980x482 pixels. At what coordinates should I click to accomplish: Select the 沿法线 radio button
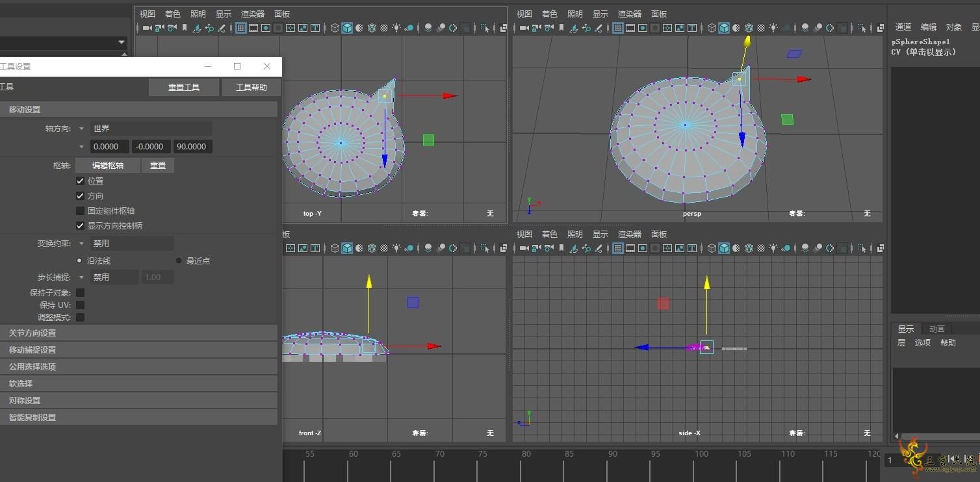pyautogui.click(x=80, y=260)
